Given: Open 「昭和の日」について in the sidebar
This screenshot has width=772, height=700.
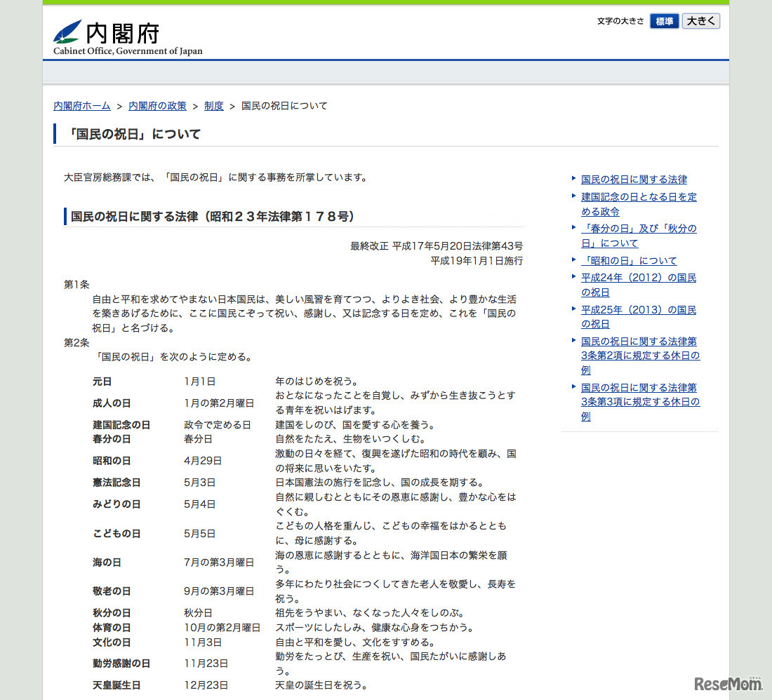Looking at the screenshot, I should click(x=628, y=260).
